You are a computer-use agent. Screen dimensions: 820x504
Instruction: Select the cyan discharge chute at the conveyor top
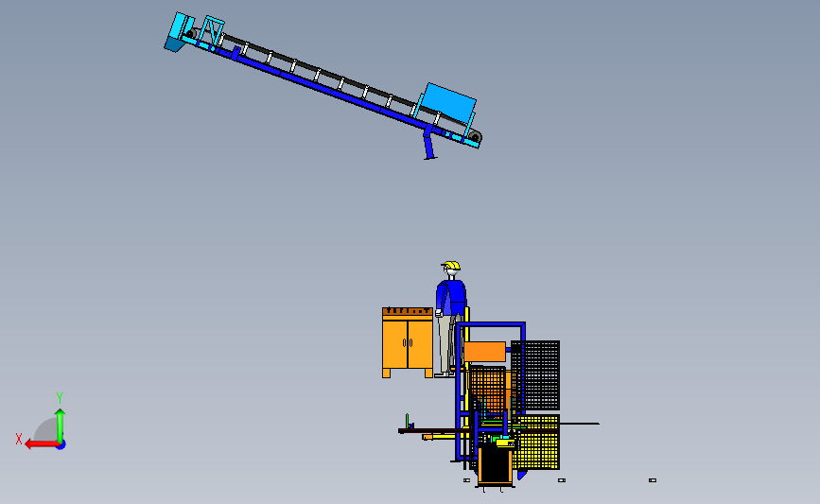(179, 32)
